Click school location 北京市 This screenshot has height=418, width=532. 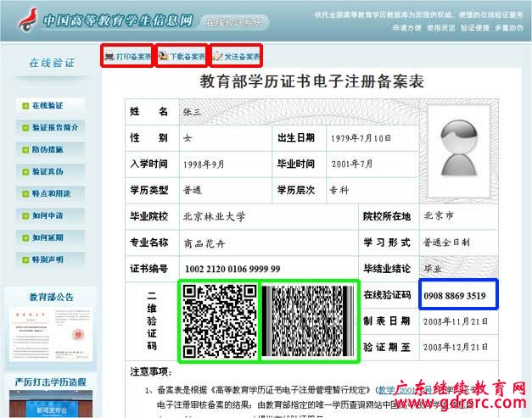(439, 215)
